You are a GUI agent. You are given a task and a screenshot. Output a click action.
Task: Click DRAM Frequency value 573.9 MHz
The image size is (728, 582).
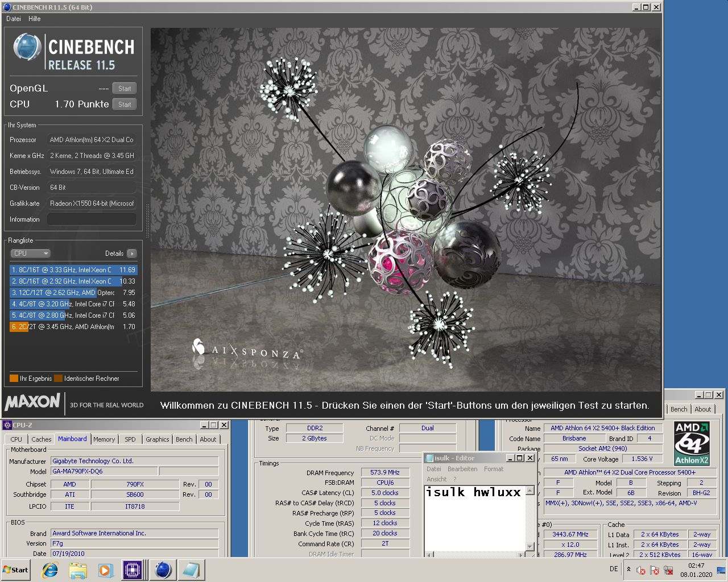385,472
